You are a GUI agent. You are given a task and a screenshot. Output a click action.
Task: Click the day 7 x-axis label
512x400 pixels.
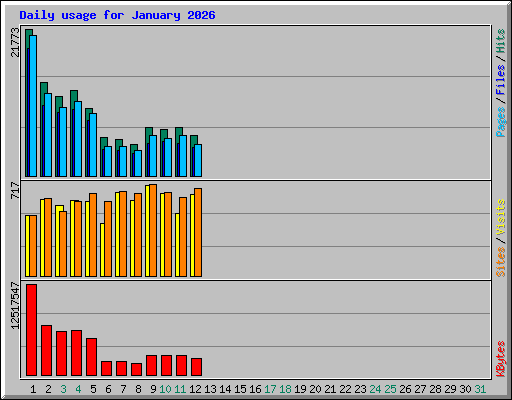pyautogui.click(x=123, y=389)
